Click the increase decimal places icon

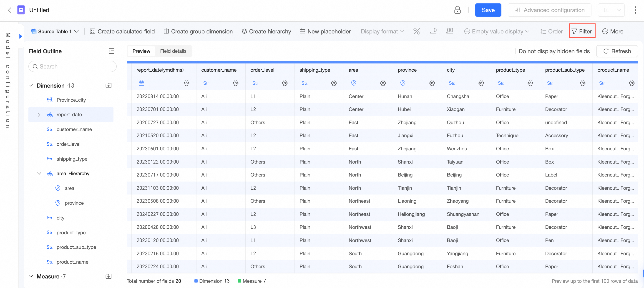450,31
